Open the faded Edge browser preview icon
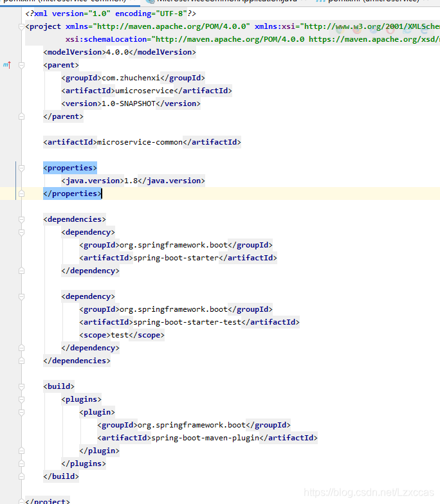The image size is (440, 504). point(424,30)
